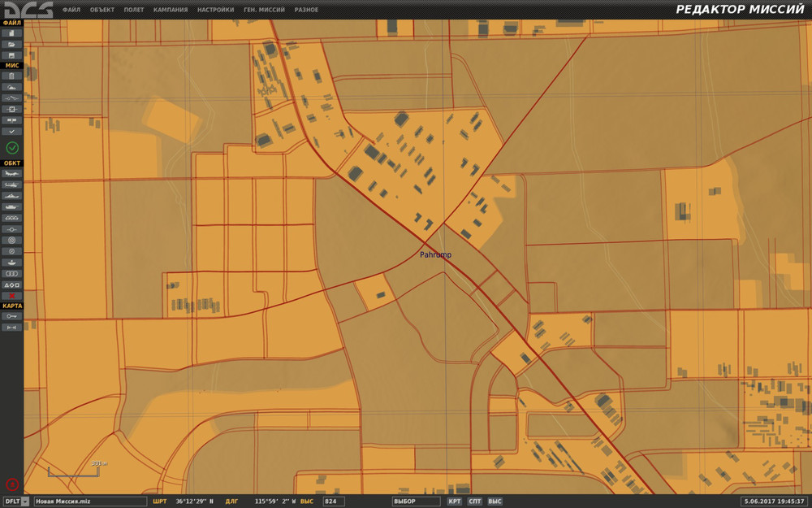Click the new mission file icon

(x=12, y=34)
